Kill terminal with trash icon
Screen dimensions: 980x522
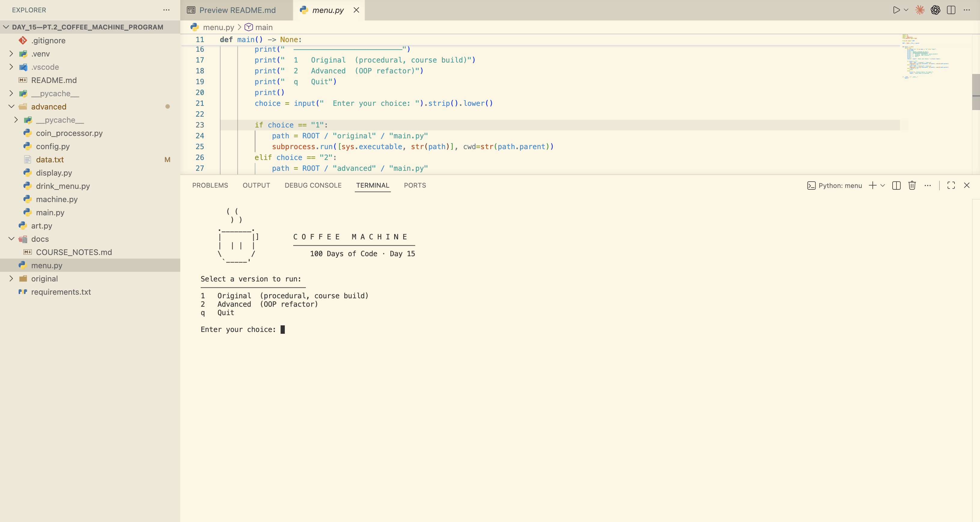[x=912, y=186]
